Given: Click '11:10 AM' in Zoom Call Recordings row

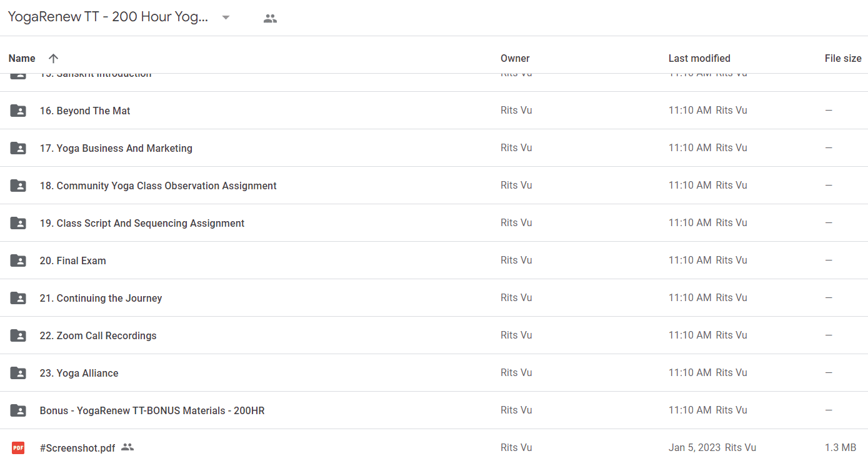Looking at the screenshot, I should [x=690, y=335].
